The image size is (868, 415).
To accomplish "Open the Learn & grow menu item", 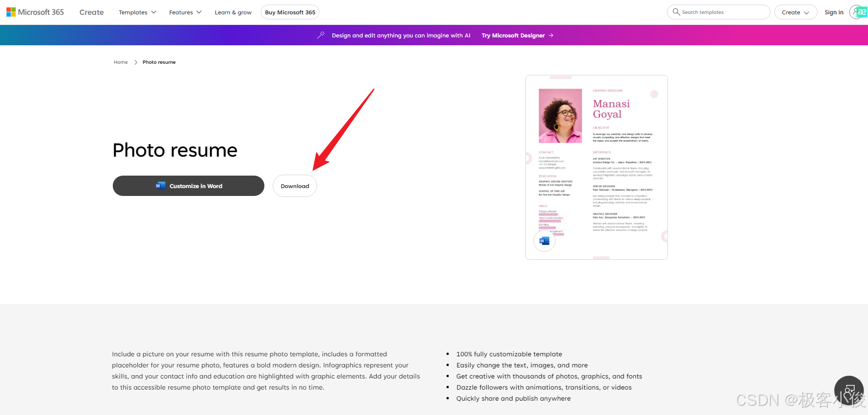I will (233, 12).
